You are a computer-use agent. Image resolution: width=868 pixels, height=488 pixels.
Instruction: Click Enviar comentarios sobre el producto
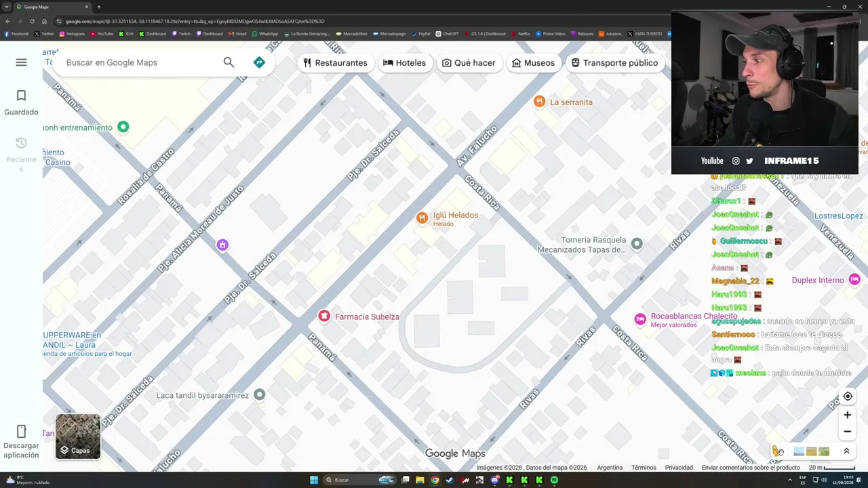751,468
